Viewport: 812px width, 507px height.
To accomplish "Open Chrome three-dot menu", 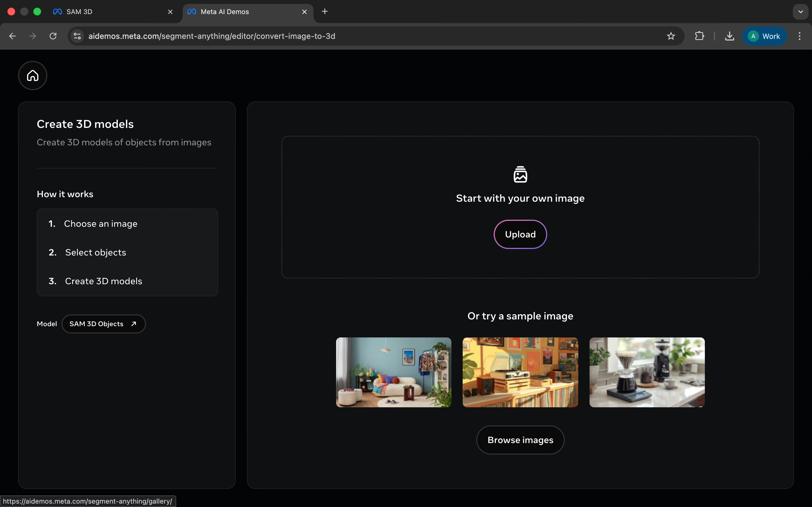I will coord(800,36).
